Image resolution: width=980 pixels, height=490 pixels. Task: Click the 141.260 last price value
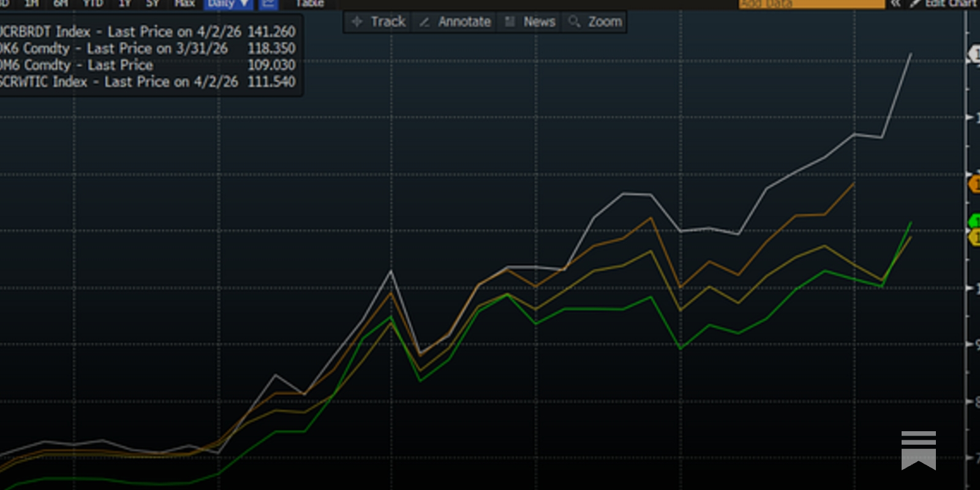click(x=271, y=31)
